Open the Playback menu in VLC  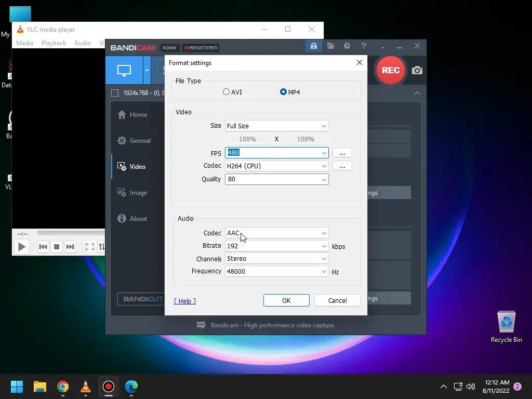click(x=54, y=43)
